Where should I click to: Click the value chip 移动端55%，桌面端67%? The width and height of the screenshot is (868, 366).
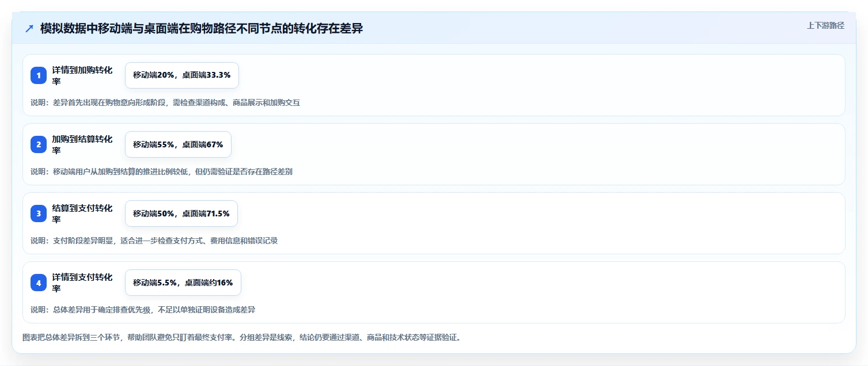178,144
